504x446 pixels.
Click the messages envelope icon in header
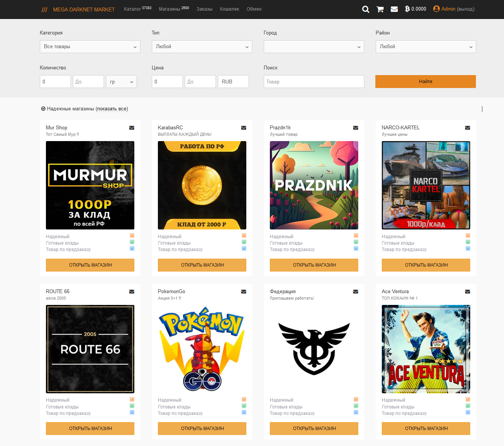tap(394, 9)
